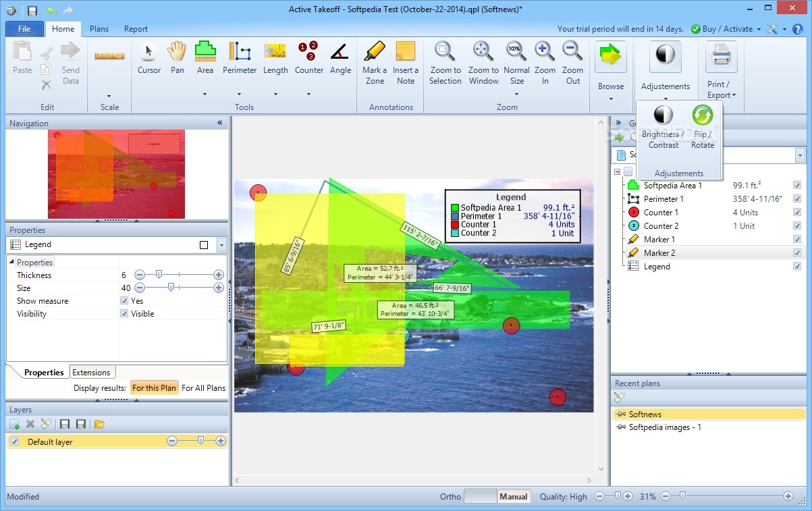Open the Extensions tab
Viewport: 812px width, 511px height.
[91, 372]
